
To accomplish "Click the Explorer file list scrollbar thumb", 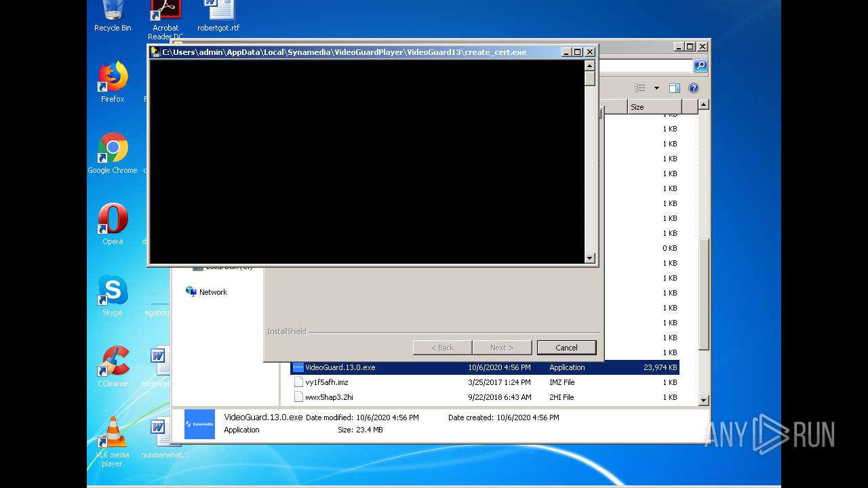I will click(x=703, y=294).
